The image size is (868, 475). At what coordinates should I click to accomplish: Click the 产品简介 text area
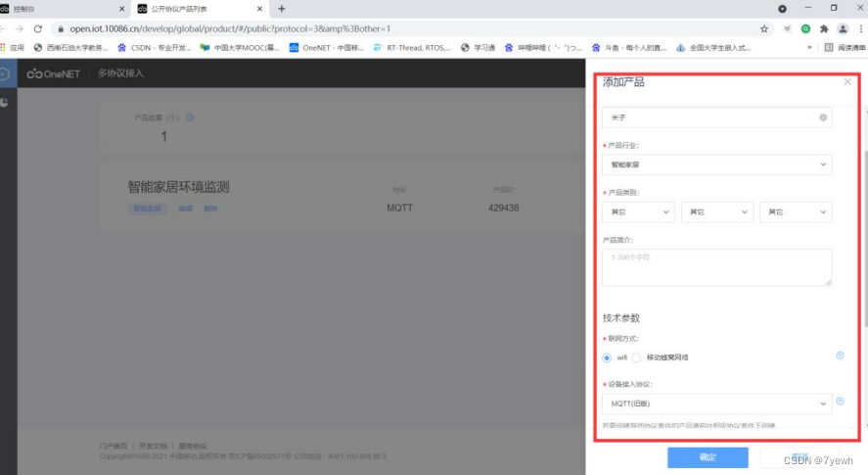(717, 267)
